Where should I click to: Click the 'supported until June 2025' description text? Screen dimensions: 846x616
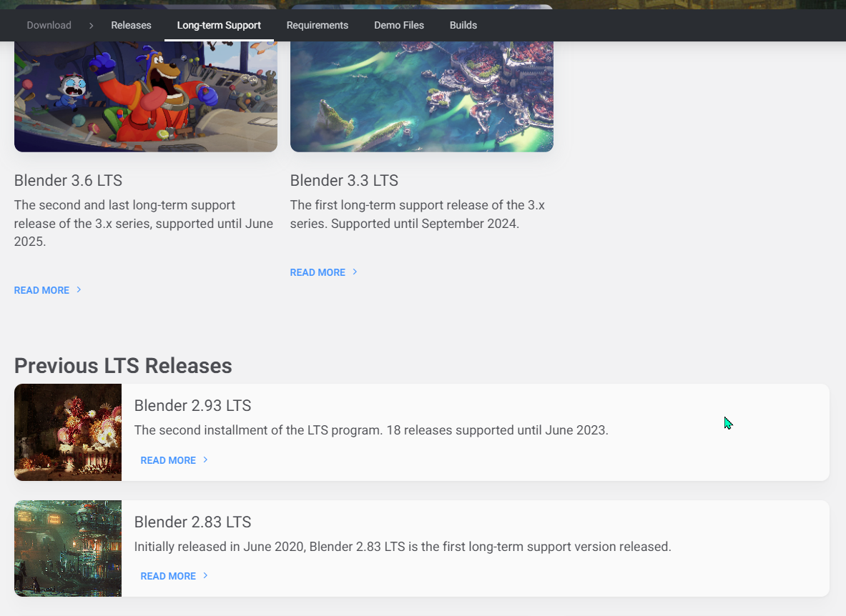[x=144, y=223]
